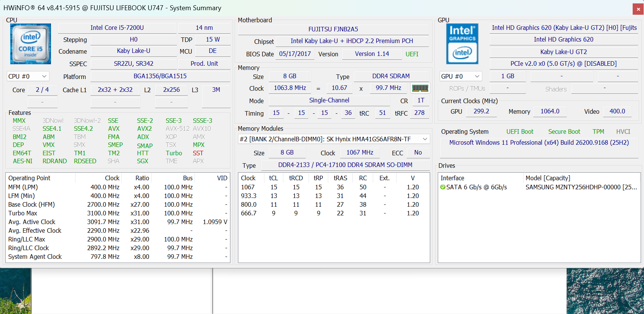Select the SAMSUNG MZNTY256HDHP-00000 drive model
644x314 pixels.
[x=581, y=187]
